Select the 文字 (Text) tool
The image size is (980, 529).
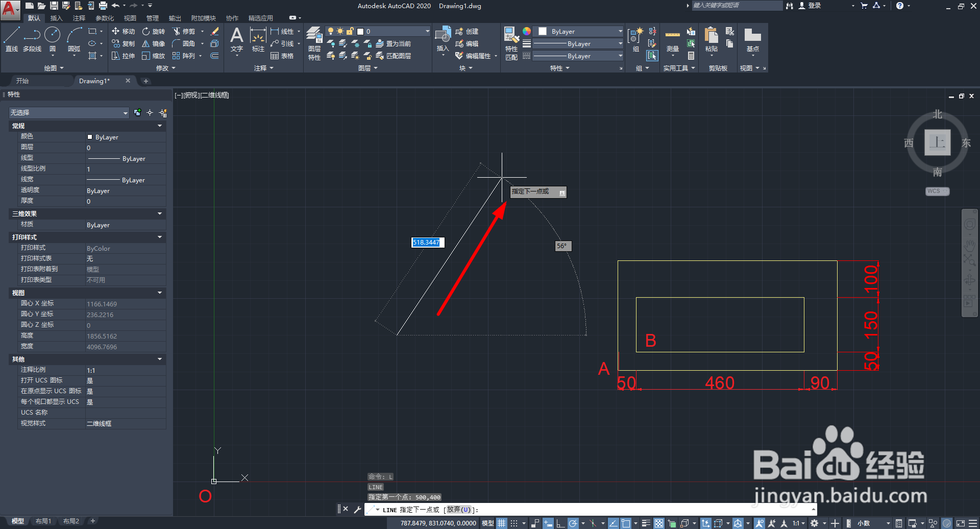tap(237, 40)
